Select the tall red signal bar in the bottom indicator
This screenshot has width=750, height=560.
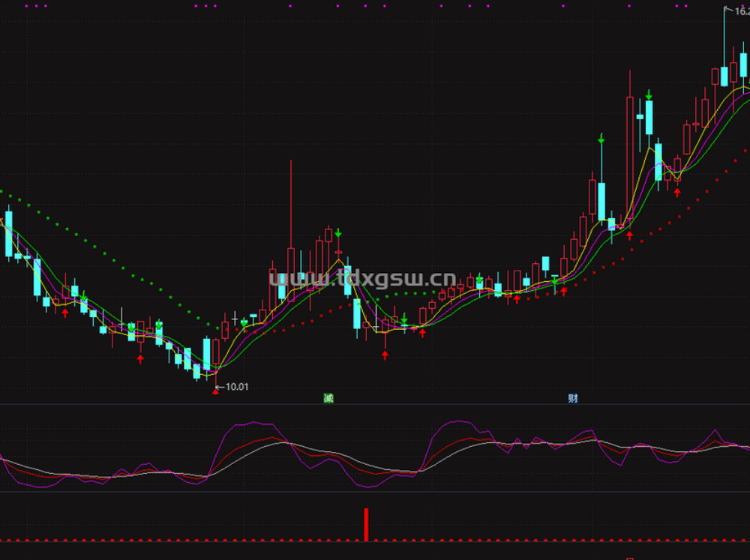click(366, 524)
